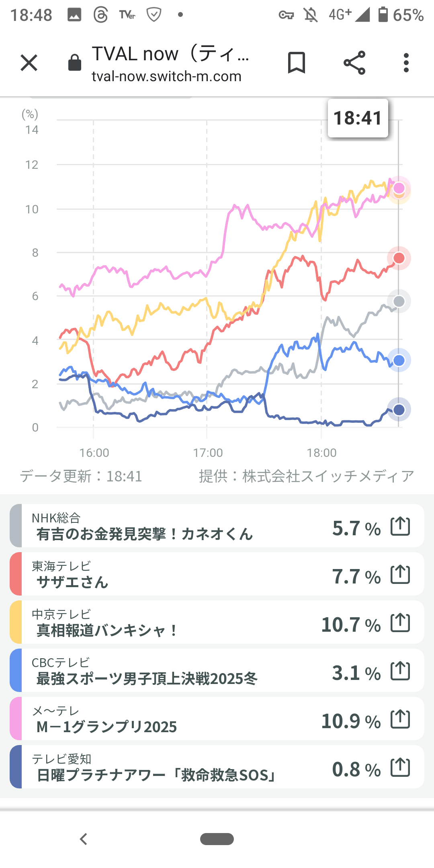Viewport: 434px width, 868px height.
Task: Share the 真相報道バンキシャ rating row
Action: [400, 623]
